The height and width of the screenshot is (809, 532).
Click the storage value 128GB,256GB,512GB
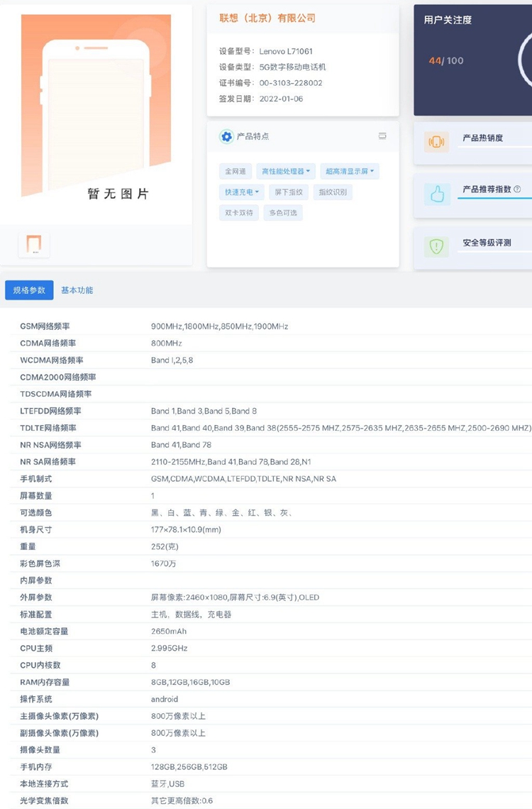click(x=189, y=766)
